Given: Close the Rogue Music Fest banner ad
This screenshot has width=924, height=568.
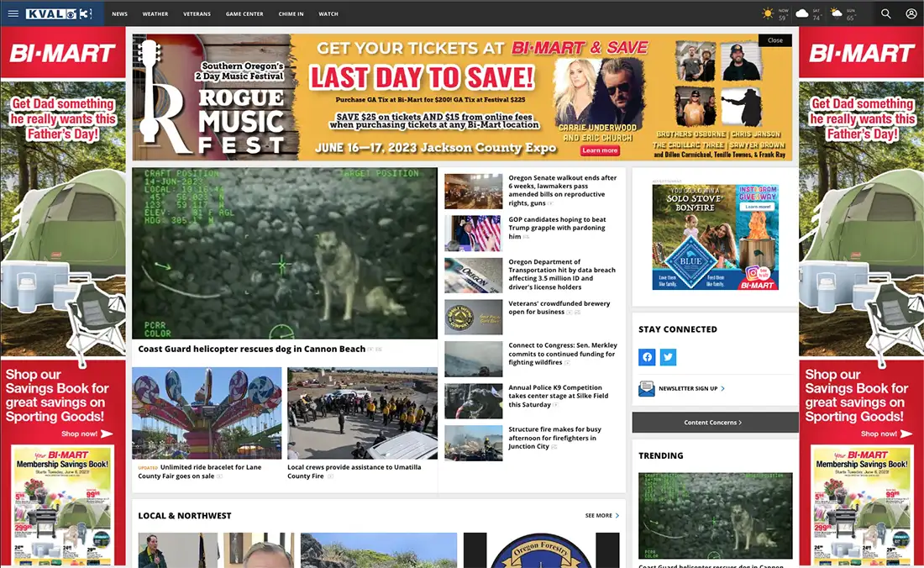Looking at the screenshot, I should tap(775, 40).
